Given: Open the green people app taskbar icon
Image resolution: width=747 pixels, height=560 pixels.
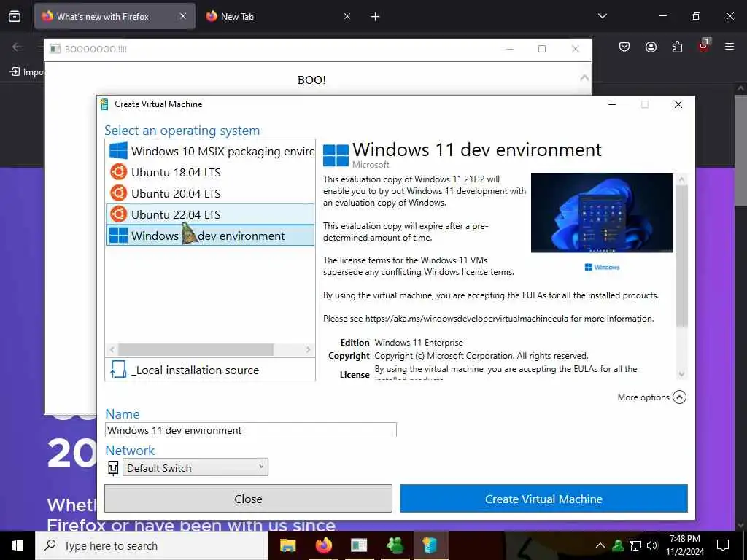Looking at the screenshot, I should [395, 545].
